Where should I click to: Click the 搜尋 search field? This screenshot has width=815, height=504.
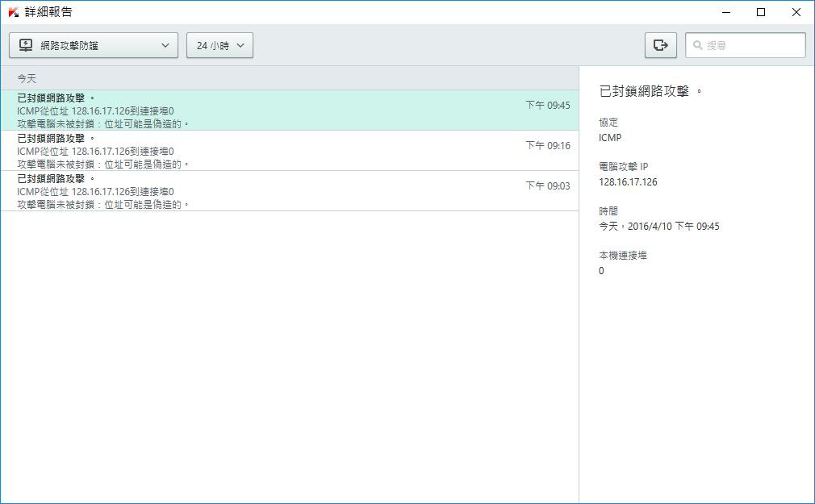(746, 45)
